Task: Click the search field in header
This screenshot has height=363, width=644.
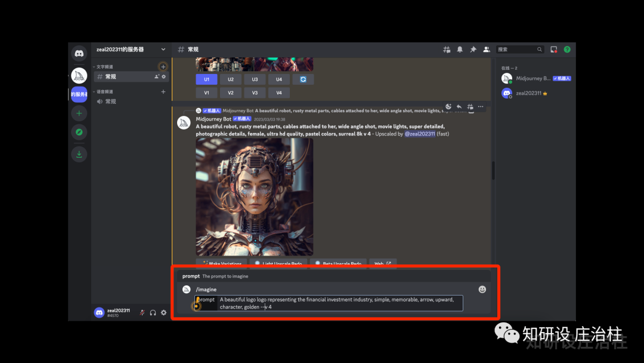Action: tap(519, 50)
